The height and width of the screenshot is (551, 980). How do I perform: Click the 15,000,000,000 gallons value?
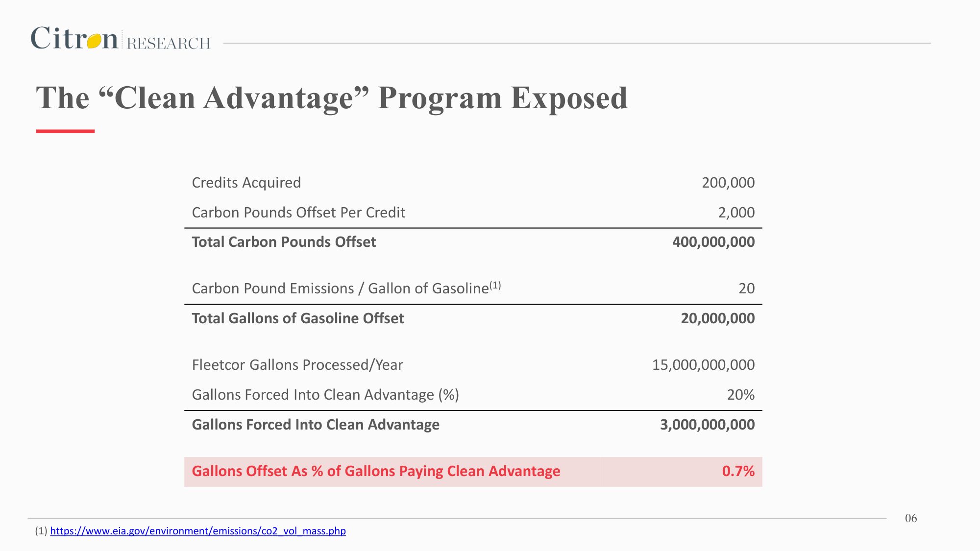(703, 365)
